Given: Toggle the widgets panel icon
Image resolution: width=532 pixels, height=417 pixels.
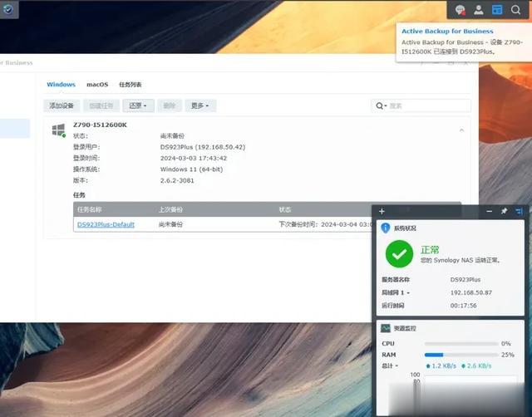Looking at the screenshot, I should pyautogui.click(x=497, y=10).
